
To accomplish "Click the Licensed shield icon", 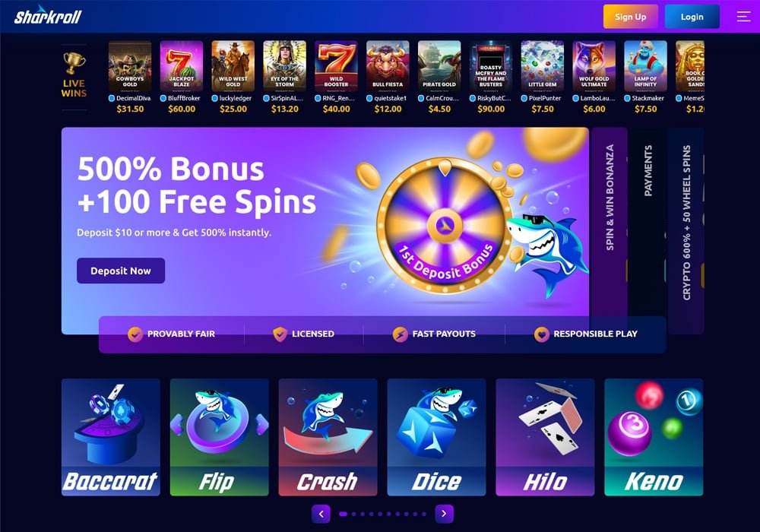I will coord(280,334).
